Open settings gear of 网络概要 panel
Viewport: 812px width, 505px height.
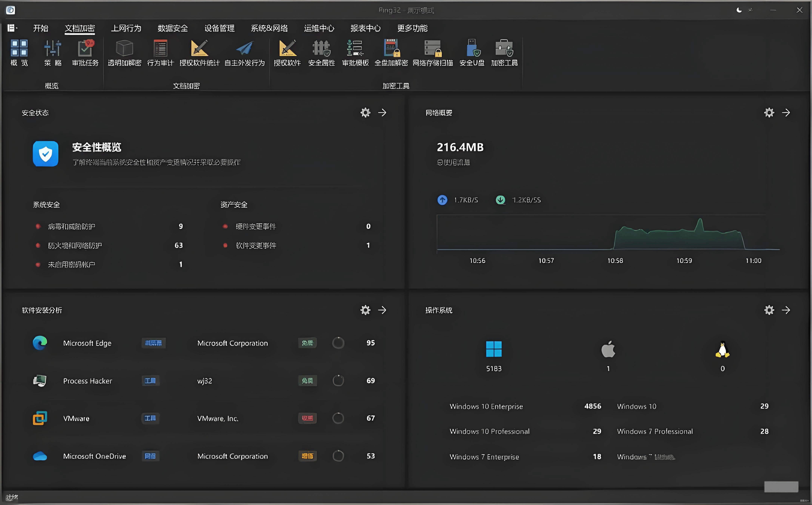point(769,113)
